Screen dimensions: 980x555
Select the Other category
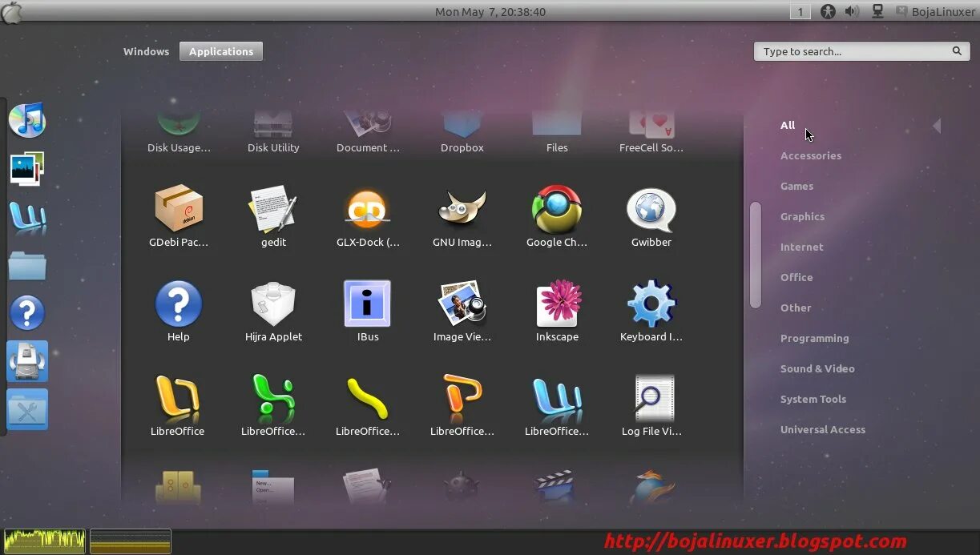pos(796,308)
